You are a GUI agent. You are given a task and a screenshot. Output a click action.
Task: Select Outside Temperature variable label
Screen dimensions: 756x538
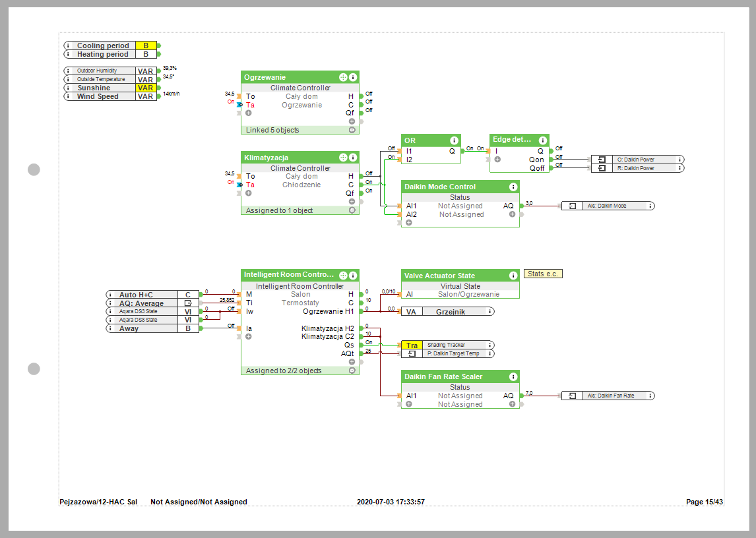101,80
